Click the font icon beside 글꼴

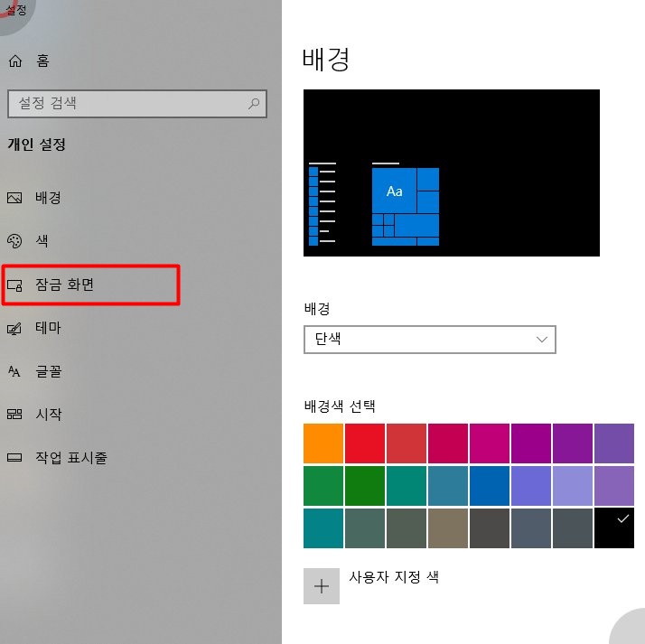[x=14, y=371]
